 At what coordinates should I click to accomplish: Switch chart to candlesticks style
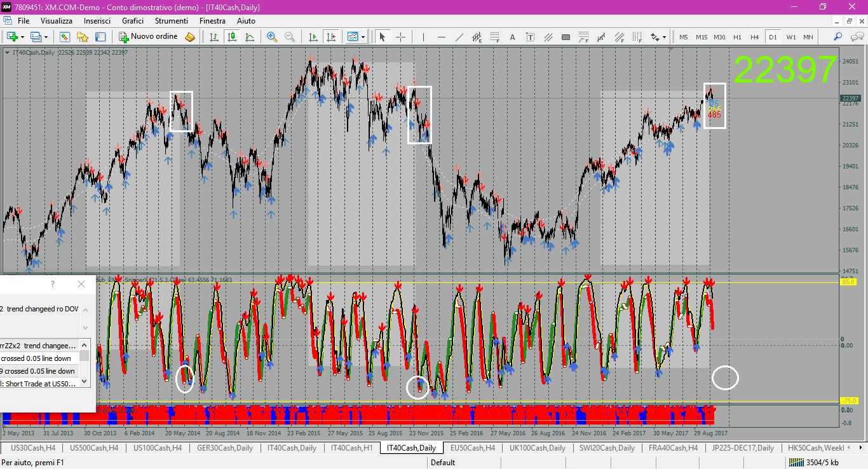[232, 37]
